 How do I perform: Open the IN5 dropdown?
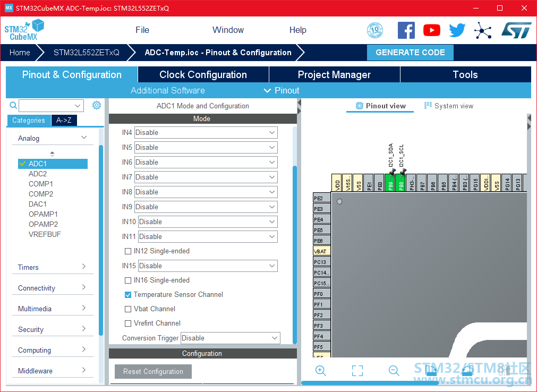206,147
